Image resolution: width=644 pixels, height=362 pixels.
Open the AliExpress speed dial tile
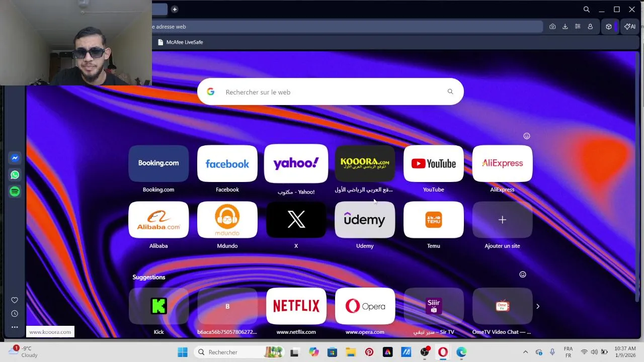click(502, 163)
